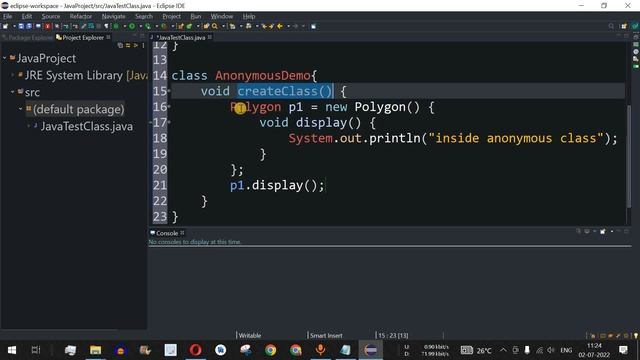Image resolution: width=640 pixels, height=360 pixels.
Task: Switch to the Package Explorer tab
Action: tap(28, 38)
